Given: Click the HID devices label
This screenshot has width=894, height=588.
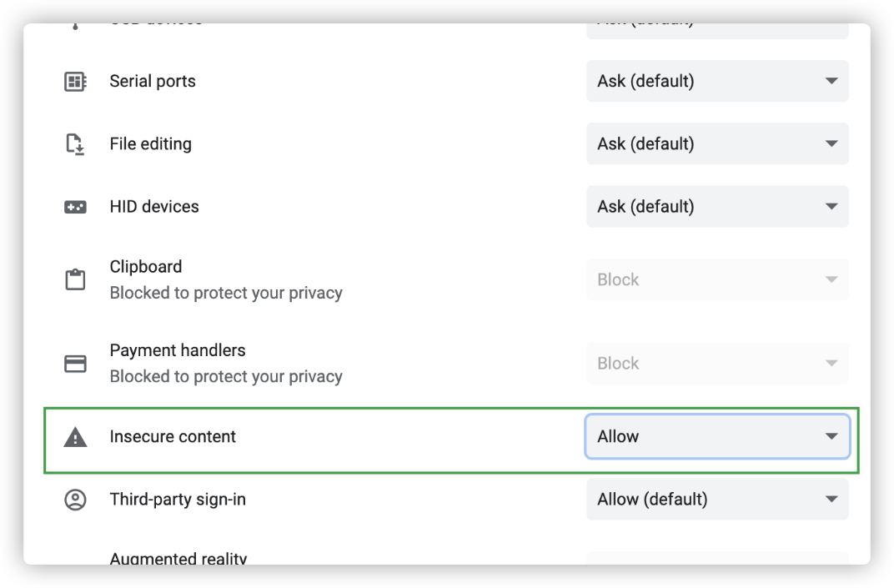Looking at the screenshot, I should pyautogui.click(x=154, y=207).
